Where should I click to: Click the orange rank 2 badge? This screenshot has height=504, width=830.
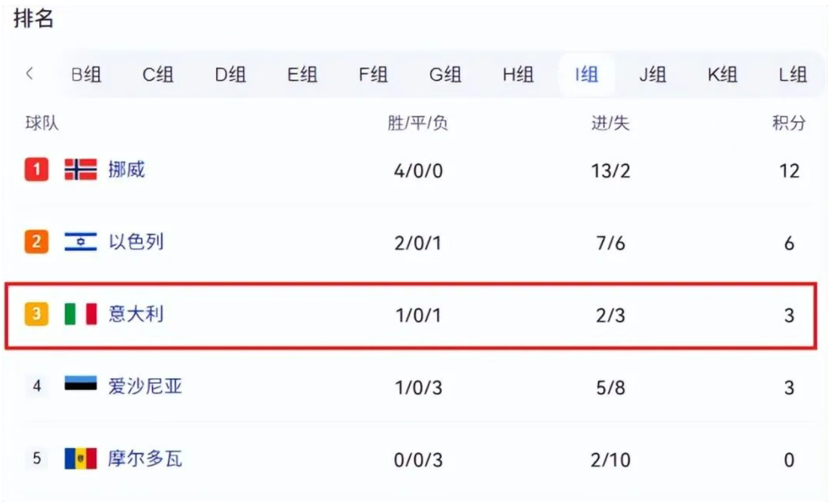(37, 242)
